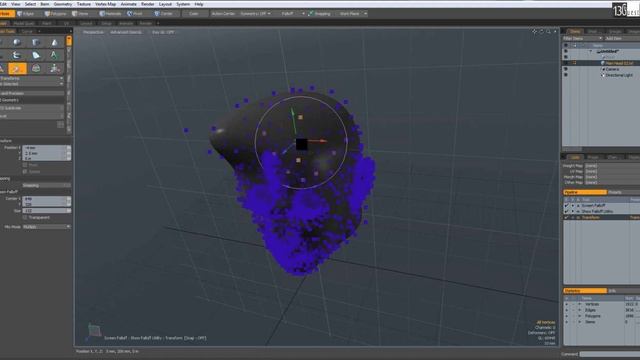Select the highlighted orange transform tool icon

(x=17, y=68)
